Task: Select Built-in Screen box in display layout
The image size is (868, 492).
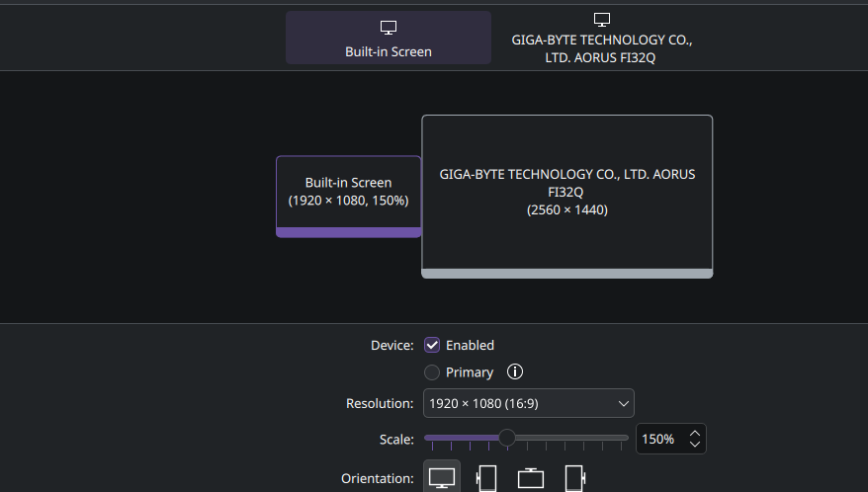Action: pos(349,197)
